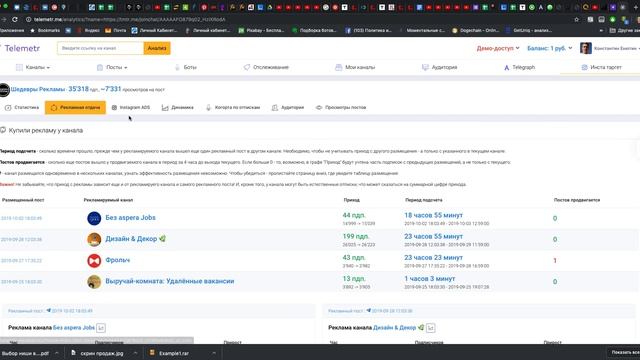
Task: Click the Telemetr logo
Action: coord(22,48)
